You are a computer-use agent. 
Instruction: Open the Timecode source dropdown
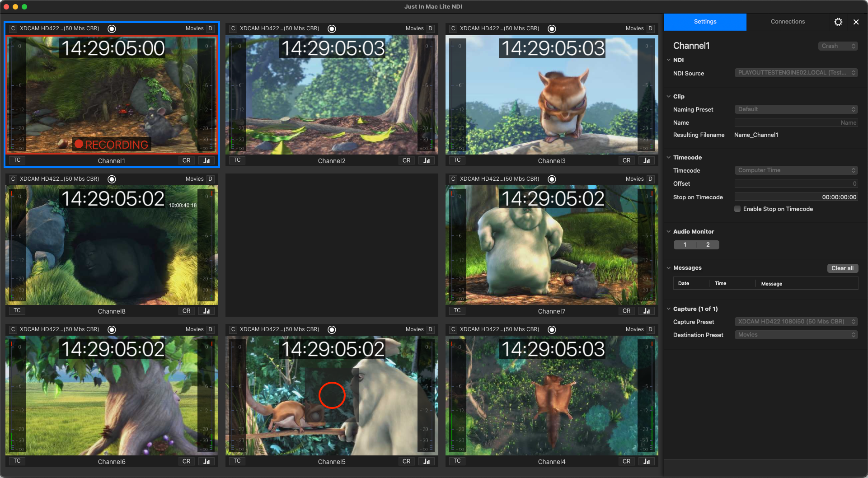(796, 170)
